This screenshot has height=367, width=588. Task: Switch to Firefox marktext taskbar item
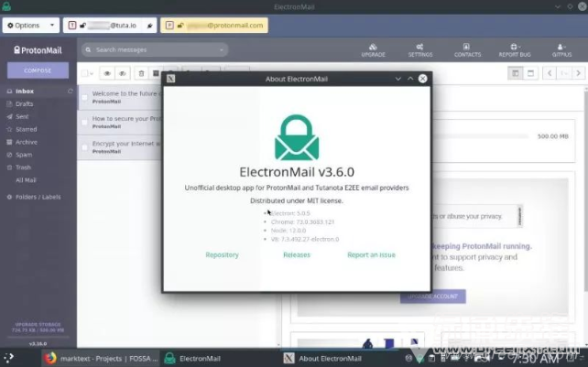[101, 359]
